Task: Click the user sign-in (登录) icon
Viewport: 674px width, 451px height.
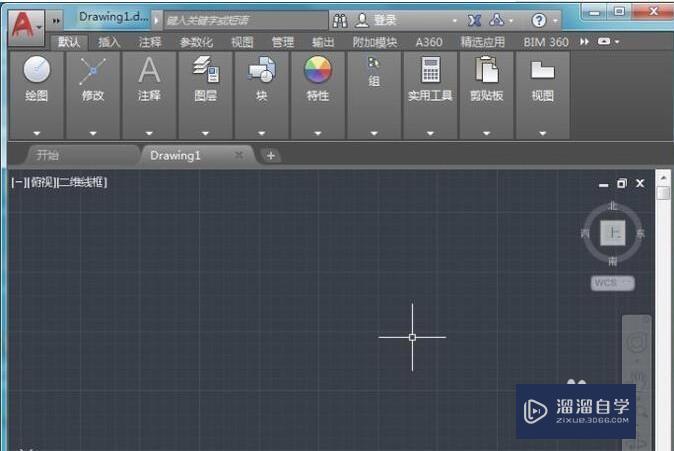Action: pyautogui.click(x=362, y=20)
